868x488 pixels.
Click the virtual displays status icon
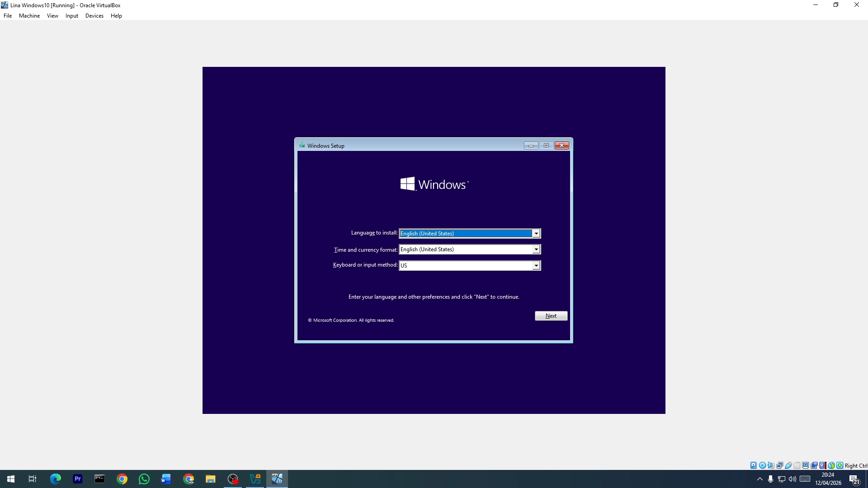(805, 465)
